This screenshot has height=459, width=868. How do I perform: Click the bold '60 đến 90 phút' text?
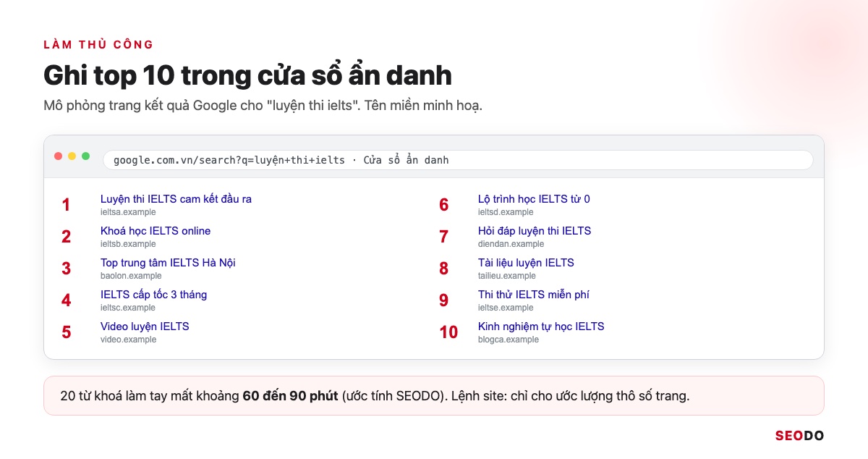point(289,396)
